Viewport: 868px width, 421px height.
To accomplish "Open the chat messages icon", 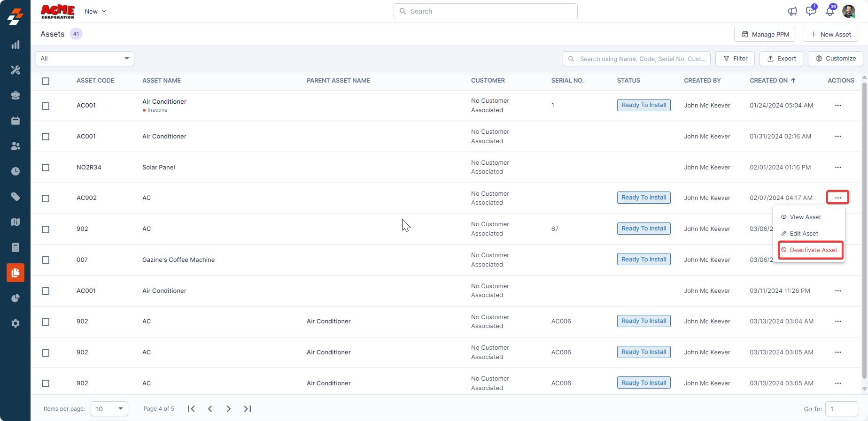I will click(811, 11).
